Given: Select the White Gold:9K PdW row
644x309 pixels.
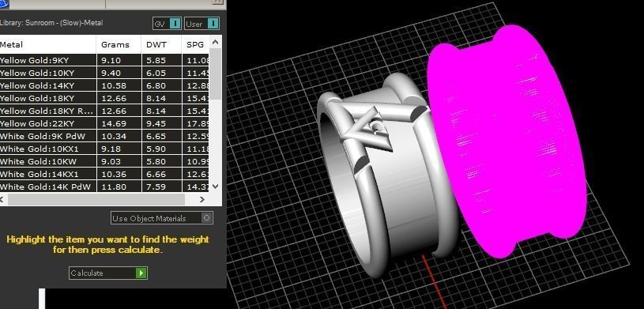Looking at the screenshot, I should point(104,136).
